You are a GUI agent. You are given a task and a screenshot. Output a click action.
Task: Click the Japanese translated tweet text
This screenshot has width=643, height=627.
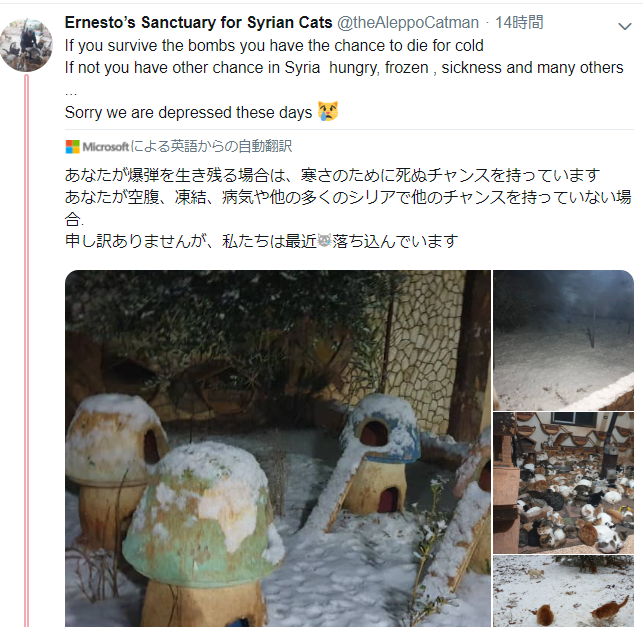click(348, 208)
